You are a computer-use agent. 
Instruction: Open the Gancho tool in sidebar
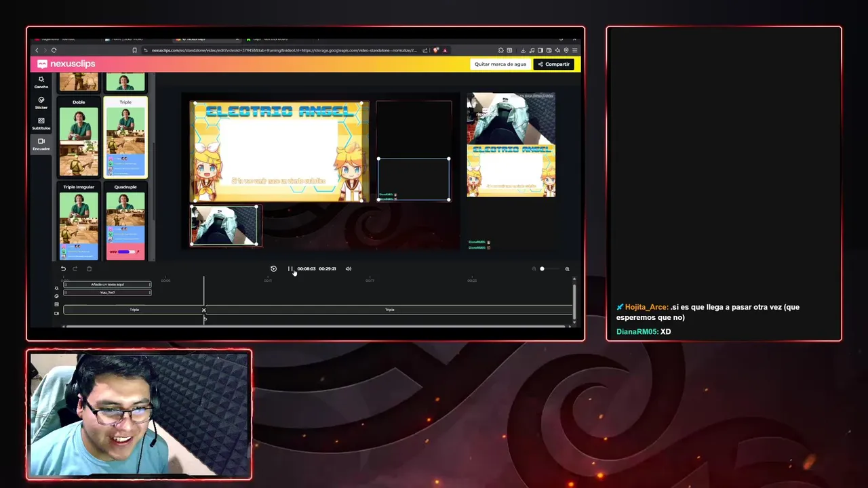point(41,82)
